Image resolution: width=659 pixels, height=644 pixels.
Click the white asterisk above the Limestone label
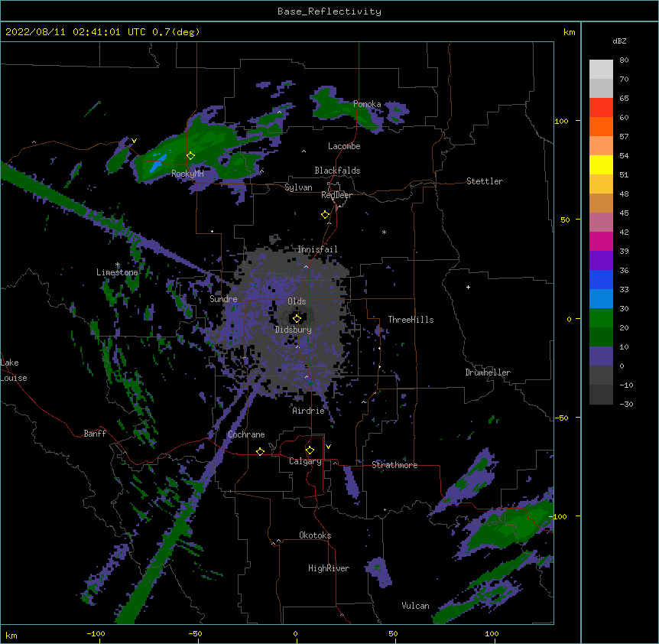pyautogui.click(x=118, y=265)
